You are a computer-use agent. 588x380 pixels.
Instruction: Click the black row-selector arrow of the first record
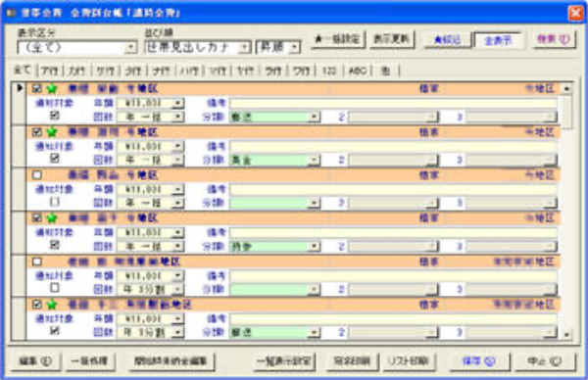tap(20, 88)
